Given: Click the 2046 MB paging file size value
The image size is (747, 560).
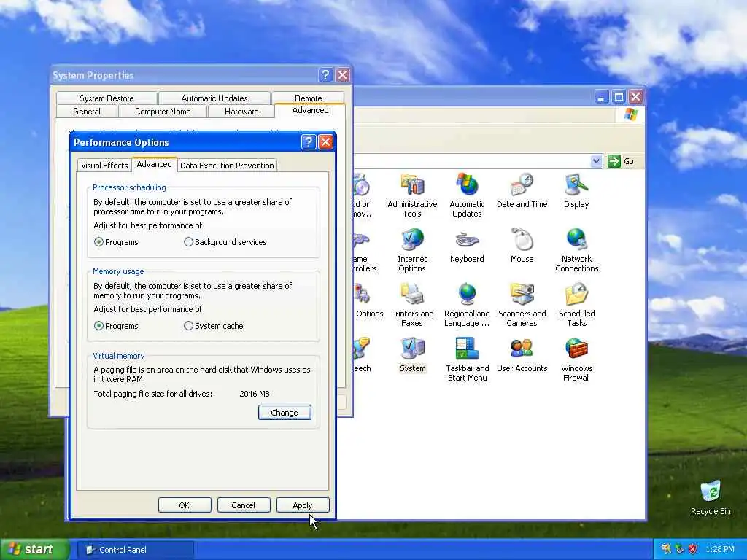Looking at the screenshot, I should [255, 394].
